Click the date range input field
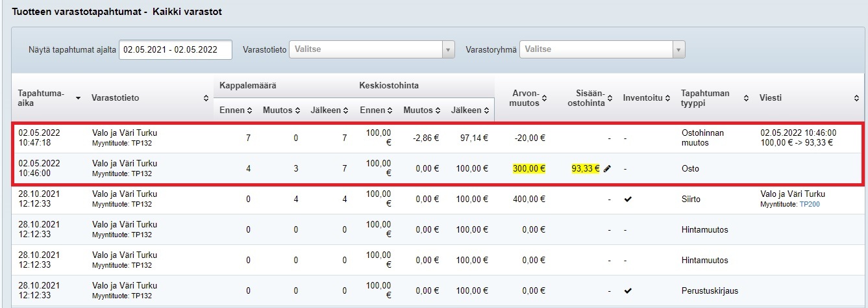Image resolution: width=868 pixels, height=308 pixels. (175, 49)
